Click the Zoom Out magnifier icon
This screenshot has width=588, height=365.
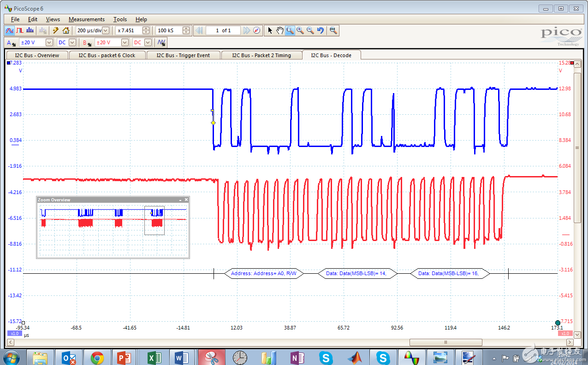pyautogui.click(x=310, y=30)
